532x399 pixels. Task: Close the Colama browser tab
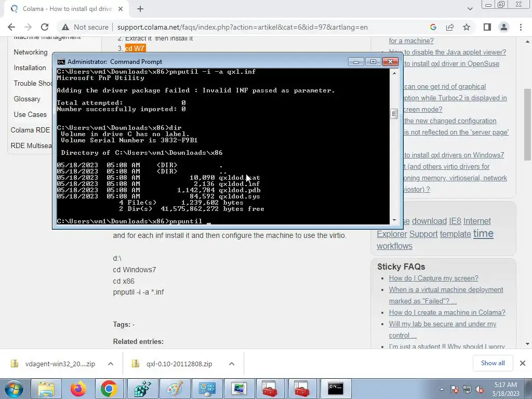[121, 9]
